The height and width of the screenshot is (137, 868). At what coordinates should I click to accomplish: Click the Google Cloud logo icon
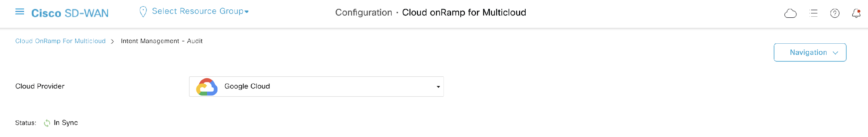click(207, 87)
